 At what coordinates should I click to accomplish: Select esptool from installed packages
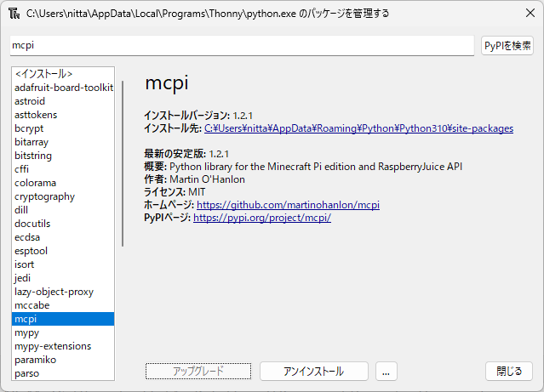point(31,251)
